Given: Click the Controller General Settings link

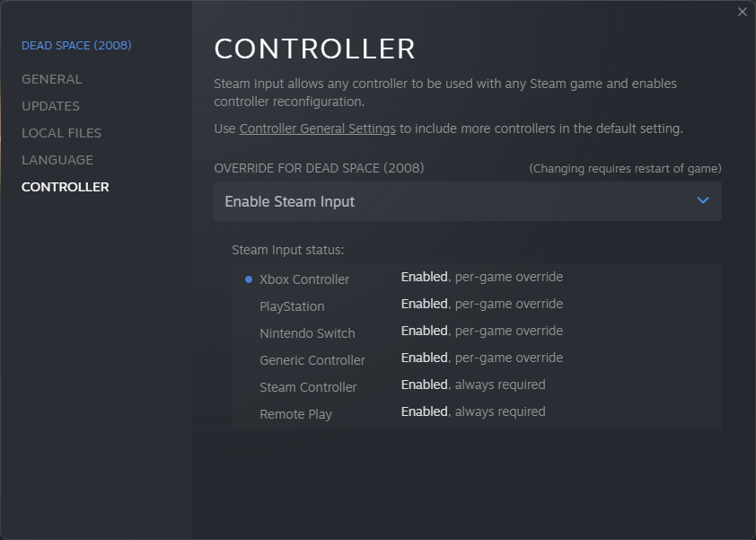Looking at the screenshot, I should 317,128.
